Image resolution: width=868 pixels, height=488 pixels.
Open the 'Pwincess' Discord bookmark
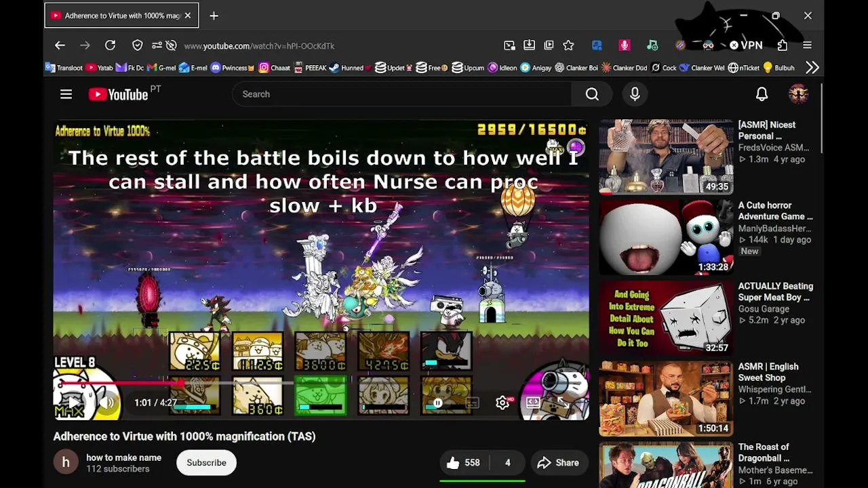233,68
